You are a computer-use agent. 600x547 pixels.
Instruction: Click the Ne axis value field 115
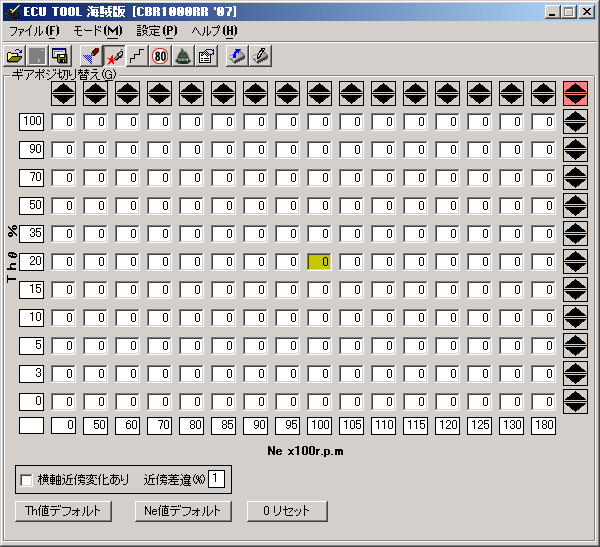click(415, 426)
